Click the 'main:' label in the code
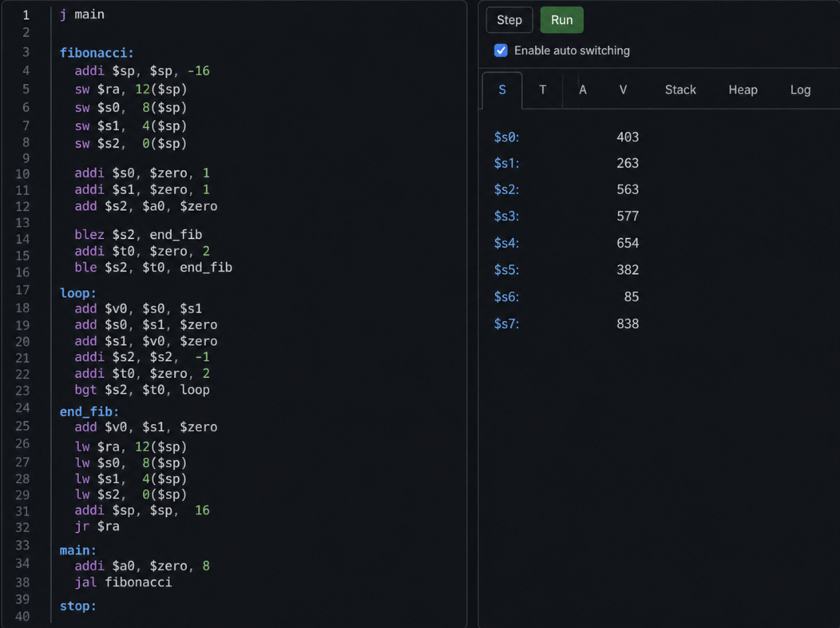Viewport: 840px width, 628px height. click(x=77, y=550)
